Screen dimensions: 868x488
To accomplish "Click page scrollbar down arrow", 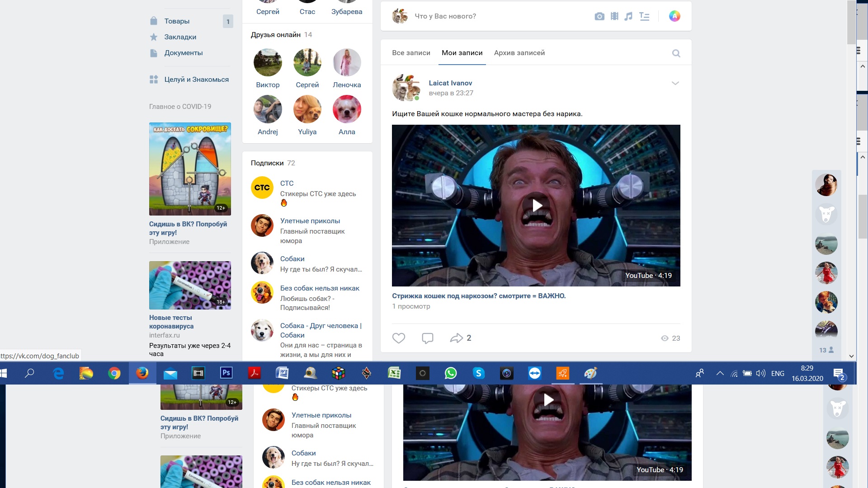I will [851, 356].
